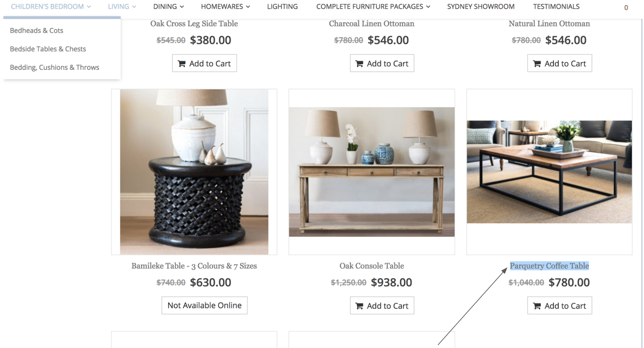644x348 pixels.
Task: Open Oak Console Table product image
Action: (372, 172)
